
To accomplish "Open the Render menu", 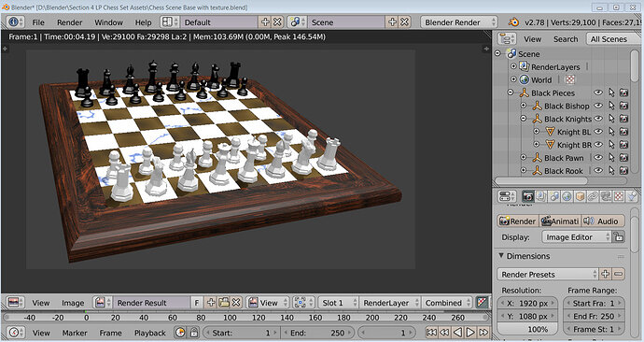I will [x=69, y=22].
